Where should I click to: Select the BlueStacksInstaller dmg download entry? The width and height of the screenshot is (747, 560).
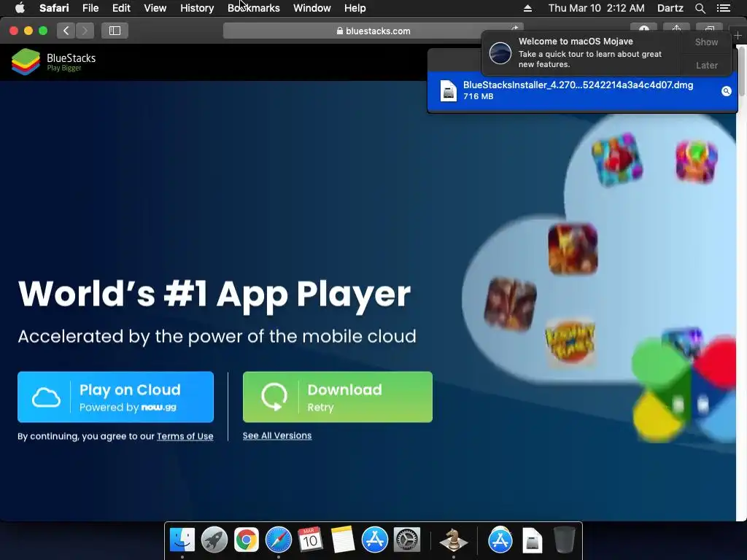point(582,90)
